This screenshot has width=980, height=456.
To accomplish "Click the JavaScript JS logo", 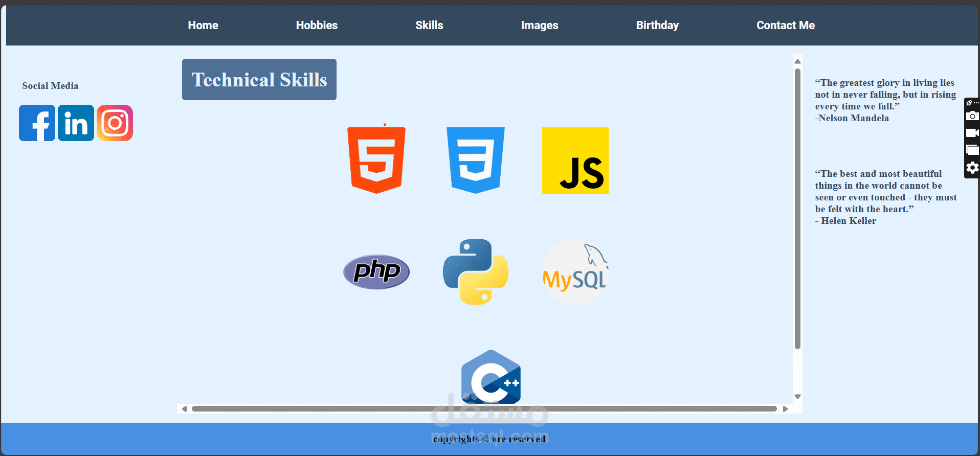I will tap(575, 161).
